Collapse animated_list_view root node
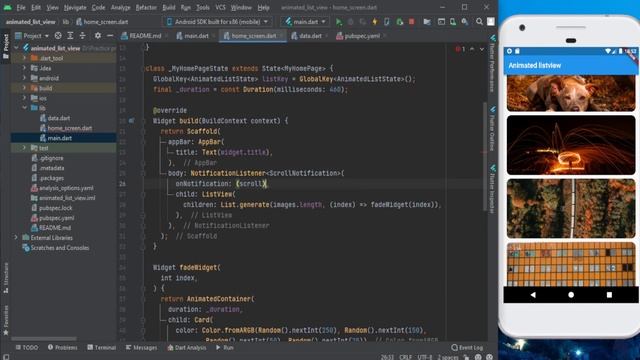Image resolution: width=640 pixels, height=360 pixels. (16, 48)
